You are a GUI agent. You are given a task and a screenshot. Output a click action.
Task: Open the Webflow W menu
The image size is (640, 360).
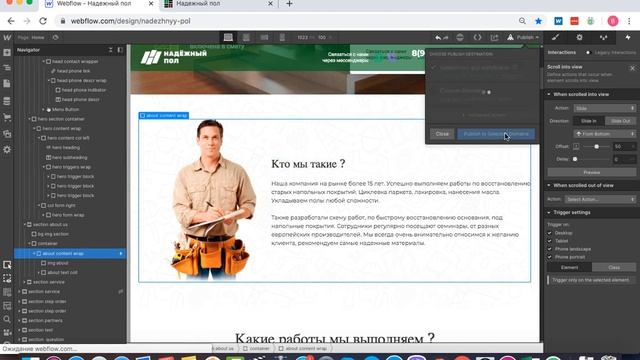pos(7,38)
